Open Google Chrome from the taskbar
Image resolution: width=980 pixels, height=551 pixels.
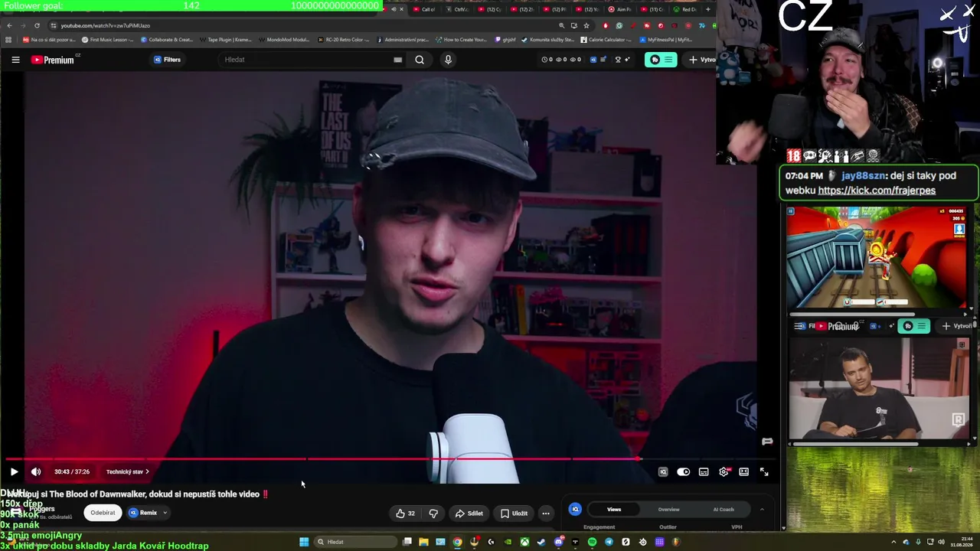click(x=457, y=542)
